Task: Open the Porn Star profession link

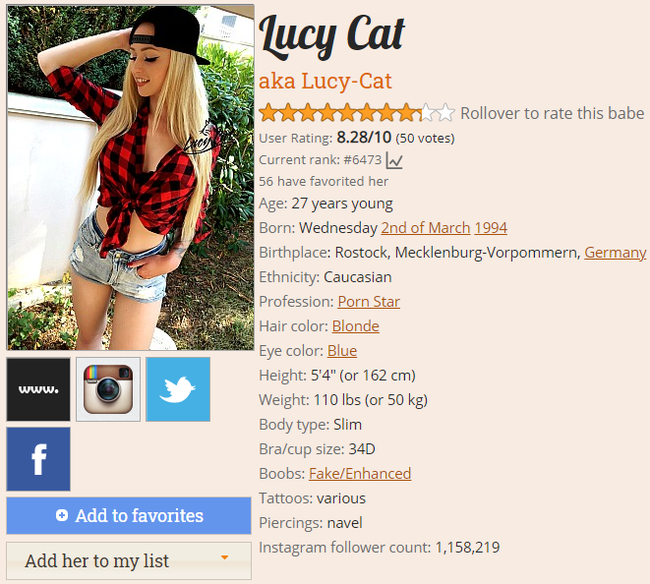Action: (x=369, y=302)
